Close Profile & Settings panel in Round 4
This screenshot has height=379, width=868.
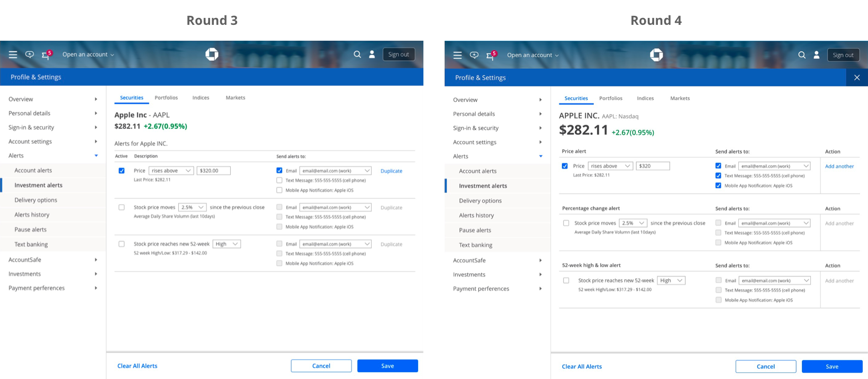pos(857,78)
